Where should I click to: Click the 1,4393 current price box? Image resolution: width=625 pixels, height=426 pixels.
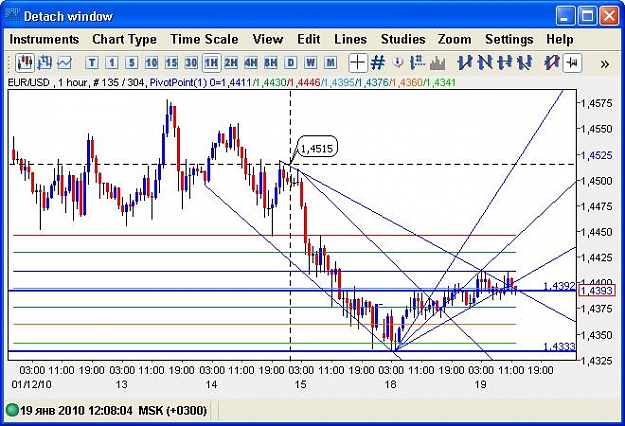coord(597,291)
